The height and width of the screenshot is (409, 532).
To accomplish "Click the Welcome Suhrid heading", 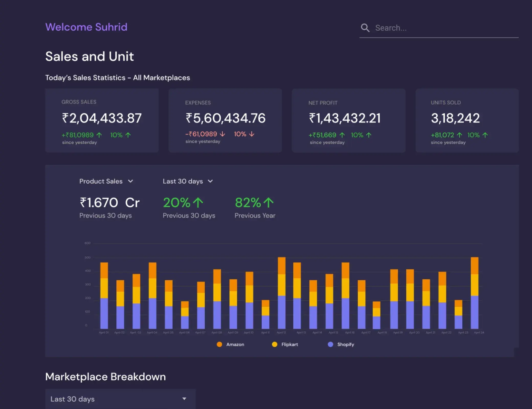I will (86, 27).
